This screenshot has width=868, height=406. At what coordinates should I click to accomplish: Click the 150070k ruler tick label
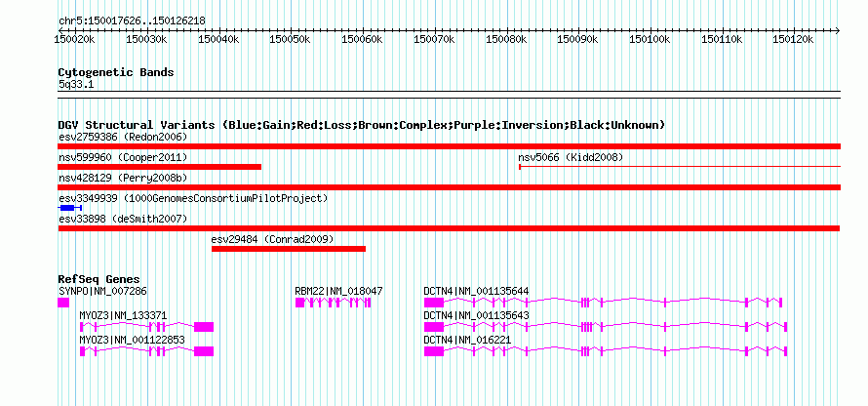click(434, 39)
